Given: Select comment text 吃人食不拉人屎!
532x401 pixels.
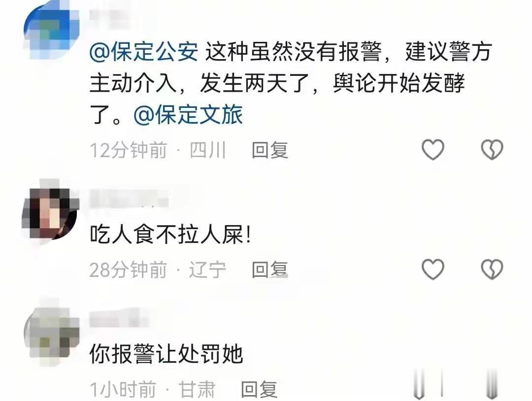Looking at the screenshot, I should [170, 234].
